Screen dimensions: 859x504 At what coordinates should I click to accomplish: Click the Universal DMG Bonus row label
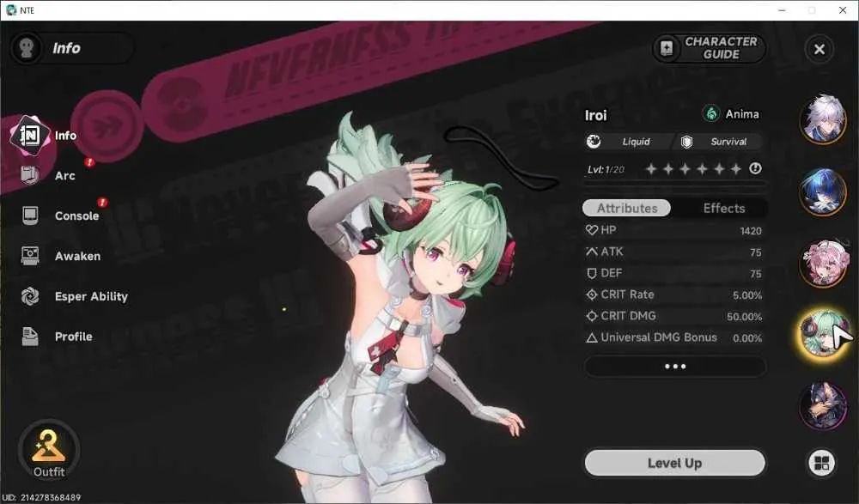[x=659, y=337]
